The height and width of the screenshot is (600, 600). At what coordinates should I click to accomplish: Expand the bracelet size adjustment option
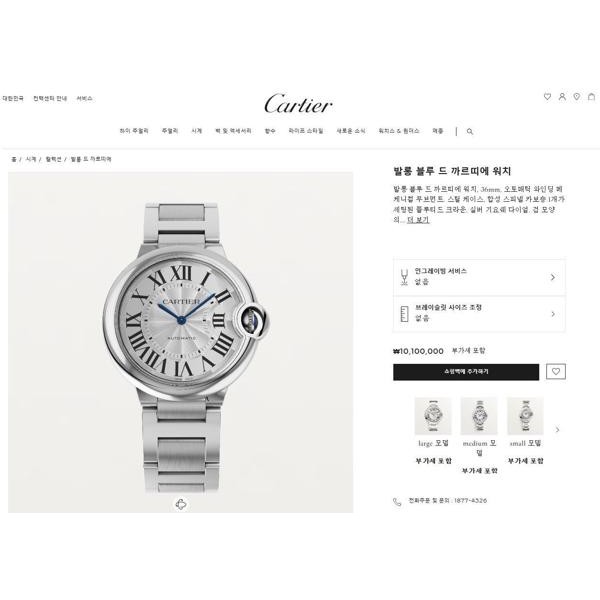(x=479, y=314)
